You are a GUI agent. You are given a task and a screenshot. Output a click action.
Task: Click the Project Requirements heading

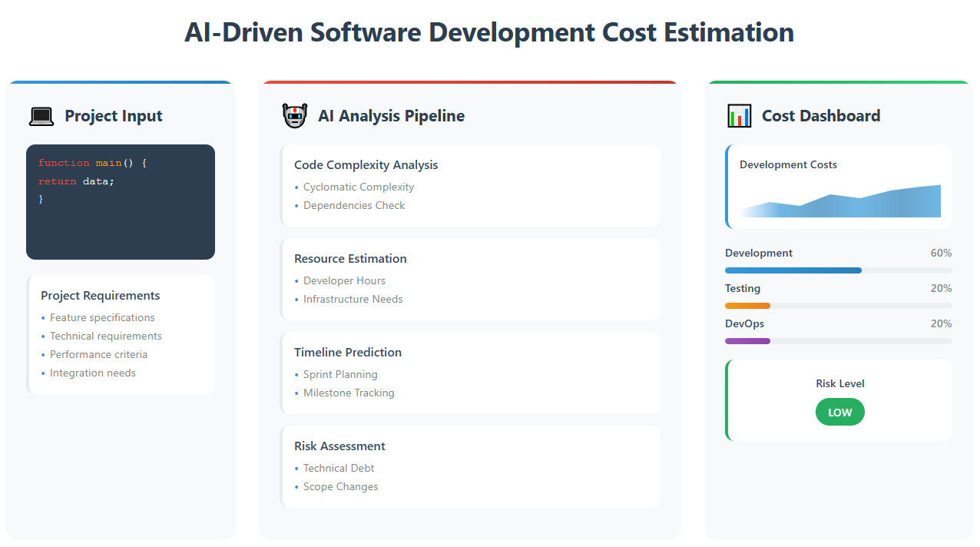tap(101, 296)
